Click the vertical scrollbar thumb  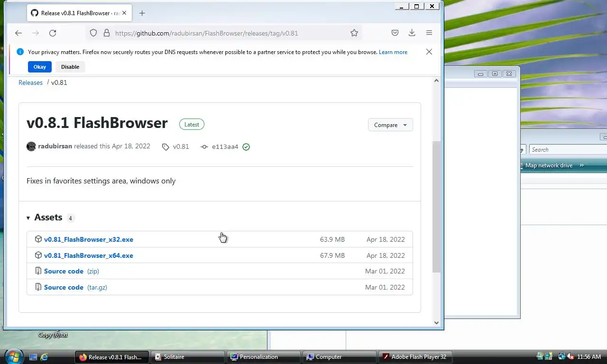pyautogui.click(x=437, y=207)
